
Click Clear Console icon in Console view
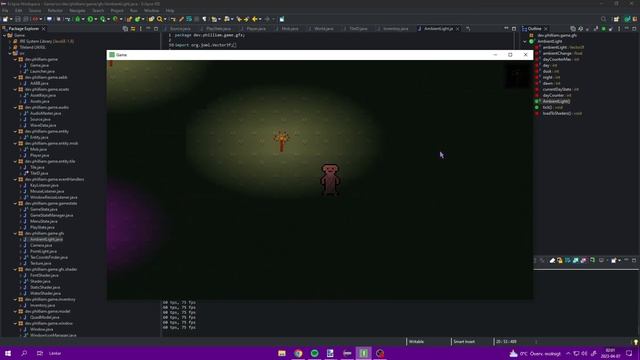click(552, 260)
